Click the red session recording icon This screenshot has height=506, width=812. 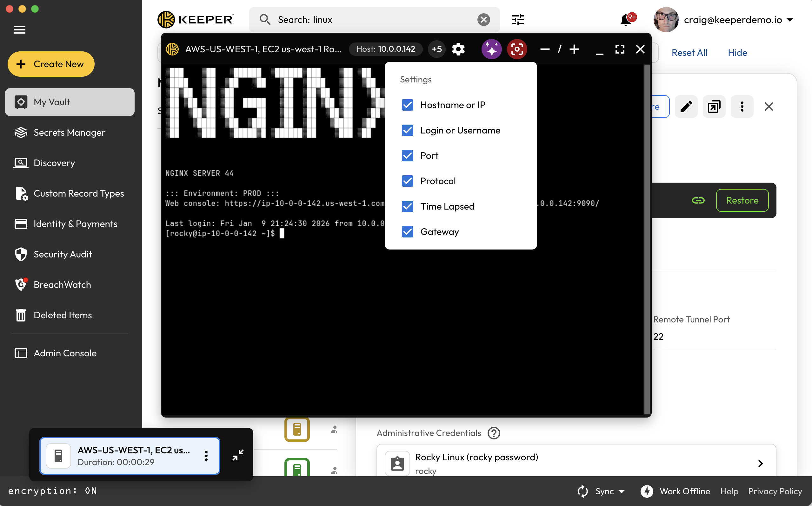[516, 49]
